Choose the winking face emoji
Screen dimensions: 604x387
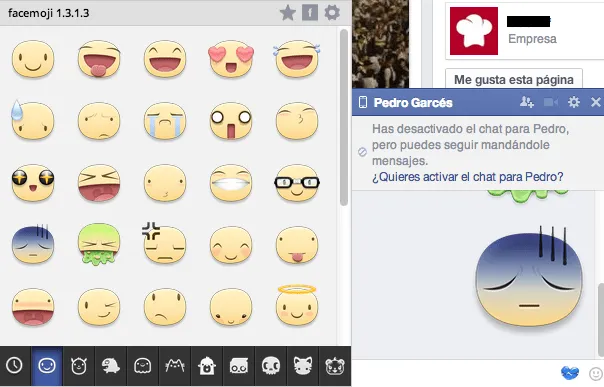pos(99,307)
